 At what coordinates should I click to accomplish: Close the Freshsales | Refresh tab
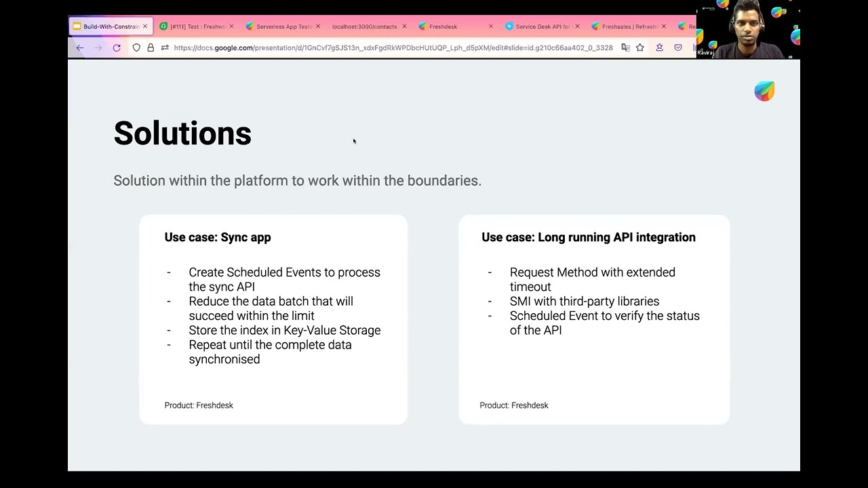coord(663,26)
